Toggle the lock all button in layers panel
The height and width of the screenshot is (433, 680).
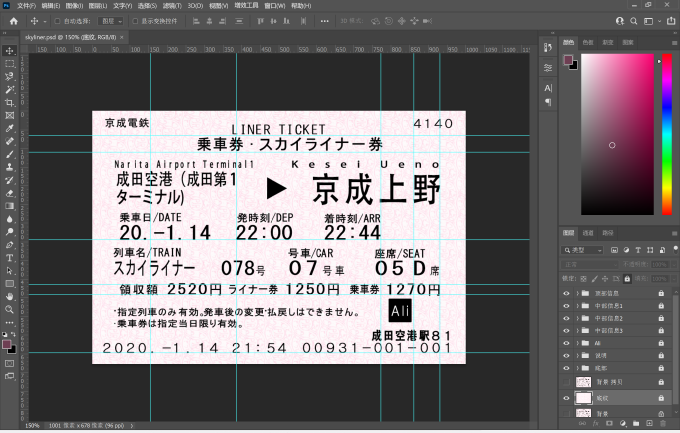(627, 279)
